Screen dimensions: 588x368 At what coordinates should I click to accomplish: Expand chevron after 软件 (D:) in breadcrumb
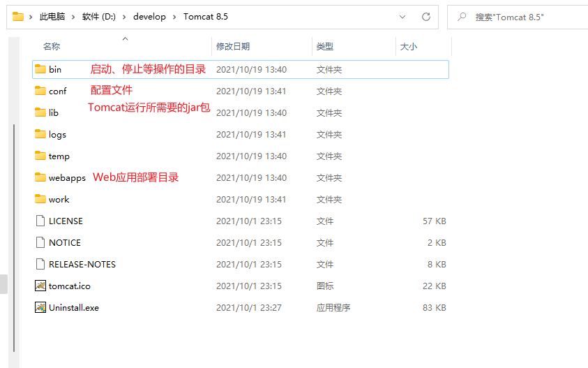pos(124,17)
